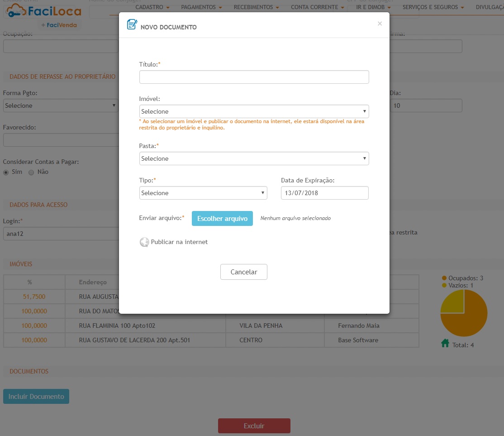Click the Novo Documento notepad icon
The height and width of the screenshot is (436, 504).
pyautogui.click(x=132, y=24)
